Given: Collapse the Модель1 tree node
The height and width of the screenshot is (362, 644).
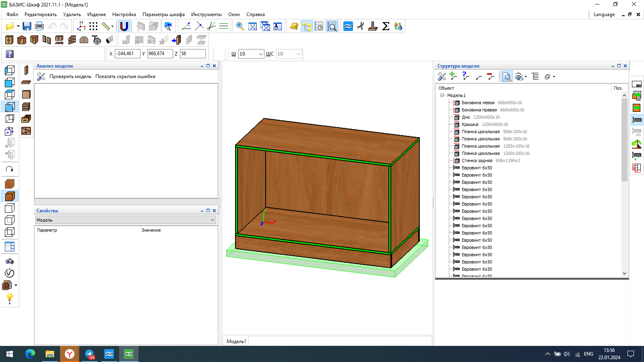Looking at the screenshot, I should pos(442,95).
